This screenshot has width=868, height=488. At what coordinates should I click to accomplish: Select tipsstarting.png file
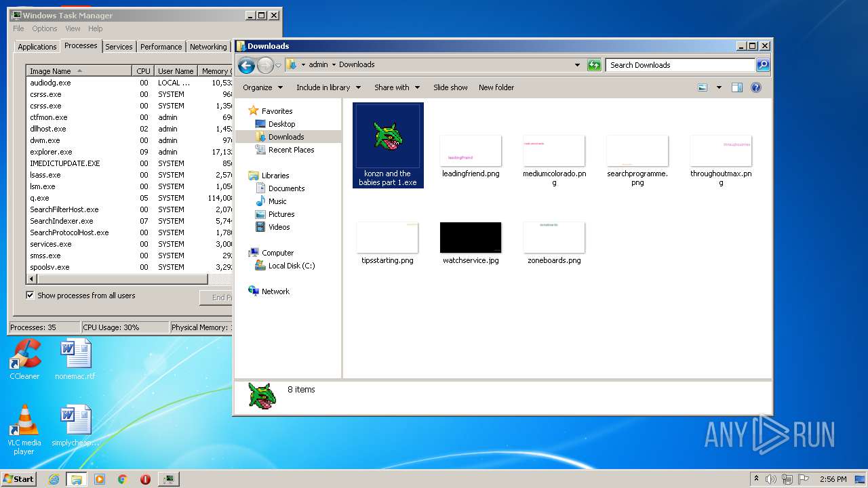[387, 243]
